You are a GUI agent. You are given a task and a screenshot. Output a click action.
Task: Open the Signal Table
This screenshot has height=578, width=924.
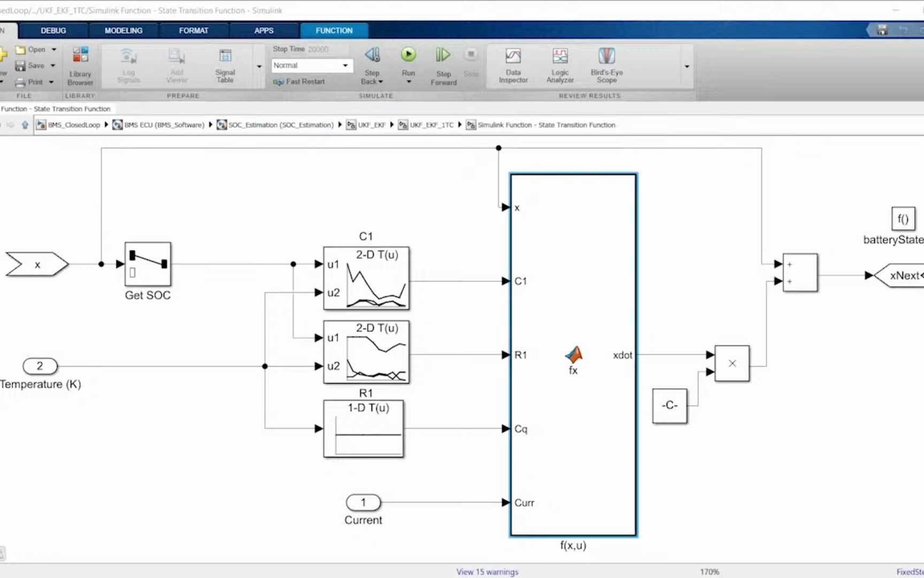[x=225, y=66]
